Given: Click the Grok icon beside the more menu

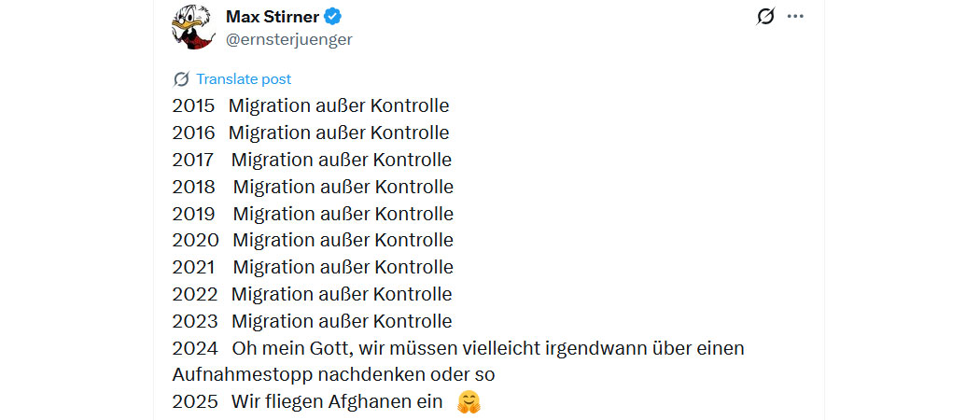Looking at the screenshot, I should [x=765, y=16].
